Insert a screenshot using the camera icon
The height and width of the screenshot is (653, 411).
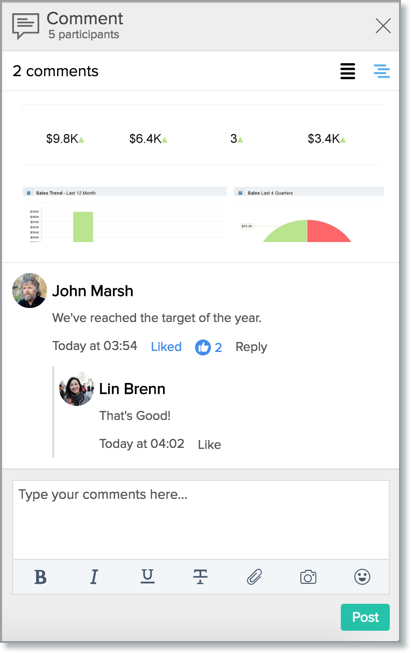[x=308, y=577]
